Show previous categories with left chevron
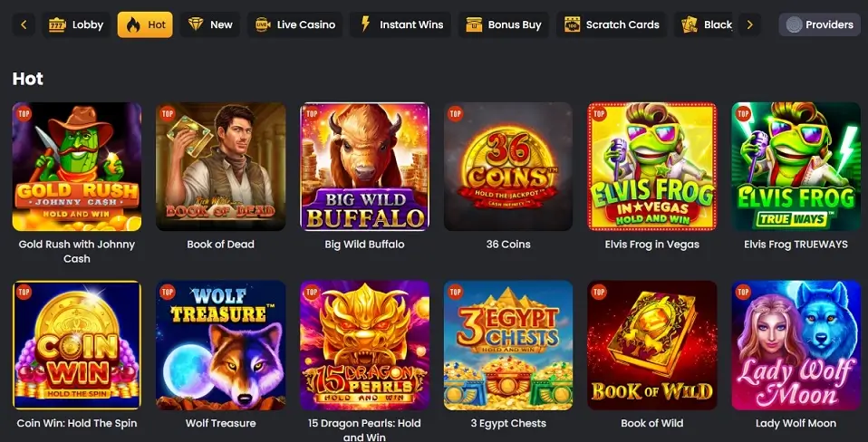The image size is (868, 442). pos(24,24)
